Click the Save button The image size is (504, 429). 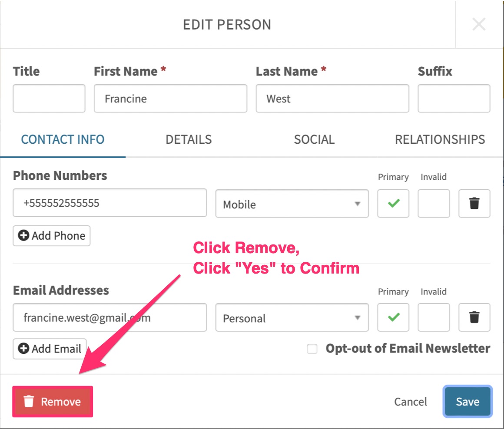tap(468, 401)
